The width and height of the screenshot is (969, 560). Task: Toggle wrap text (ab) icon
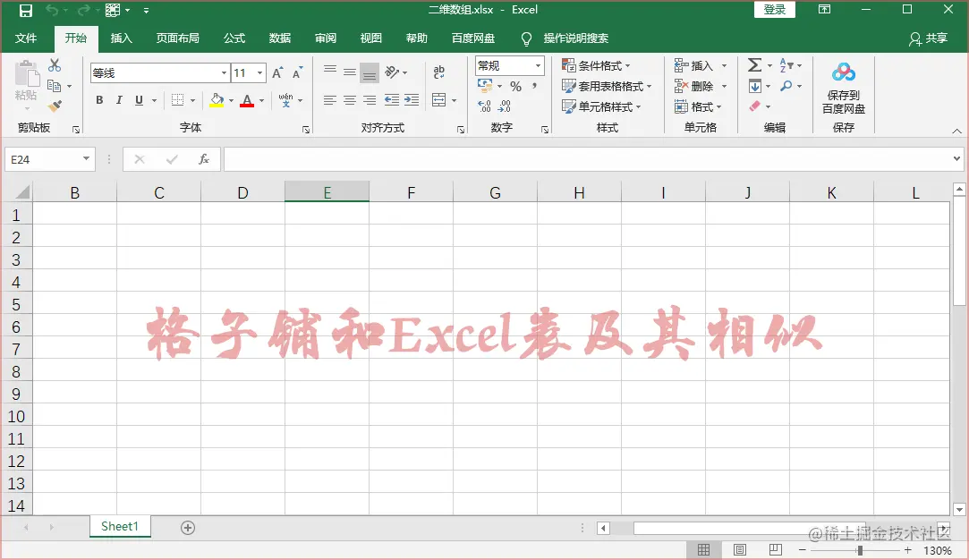tap(438, 72)
